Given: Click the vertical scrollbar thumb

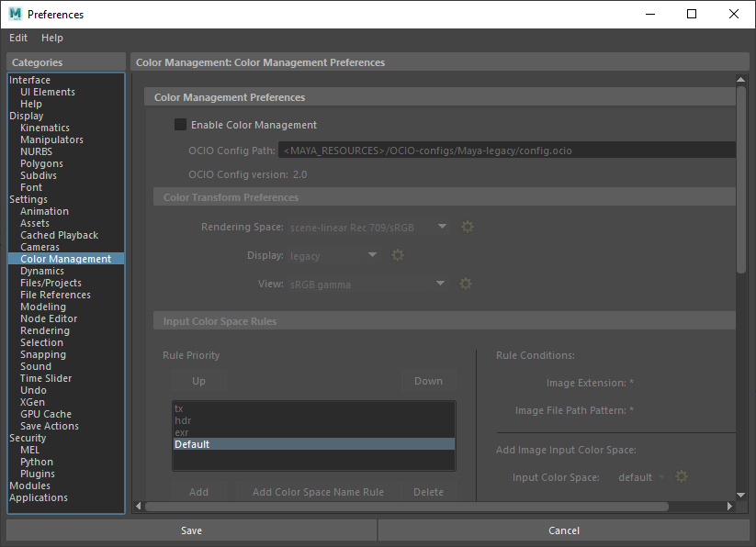Looking at the screenshot, I should (x=741, y=180).
